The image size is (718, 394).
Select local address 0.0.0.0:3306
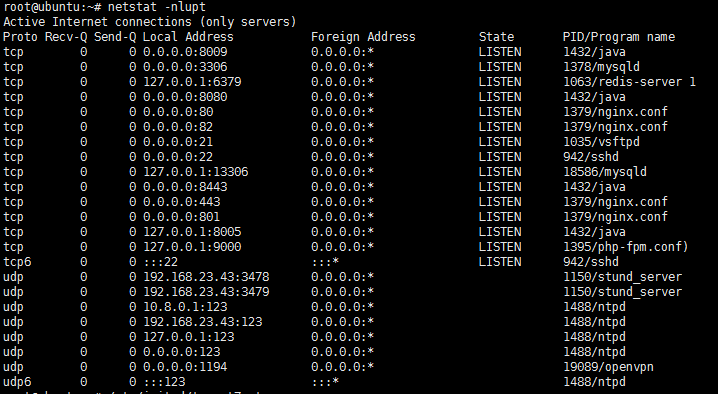click(x=185, y=67)
